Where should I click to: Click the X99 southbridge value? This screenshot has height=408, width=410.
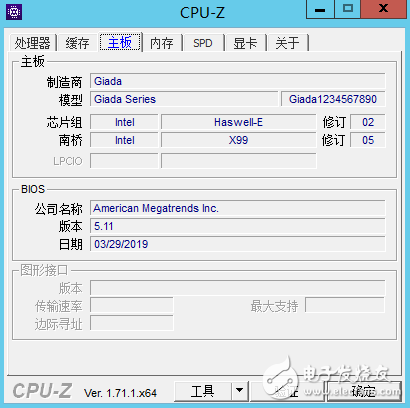point(238,140)
